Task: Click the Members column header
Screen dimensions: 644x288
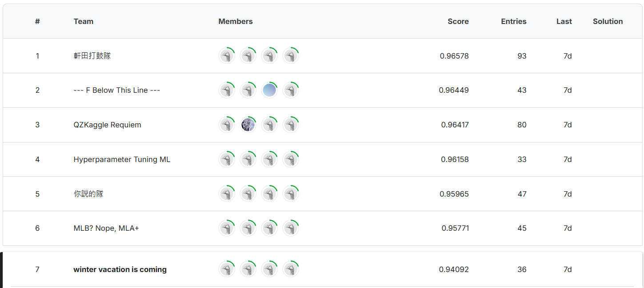Action: (236, 21)
